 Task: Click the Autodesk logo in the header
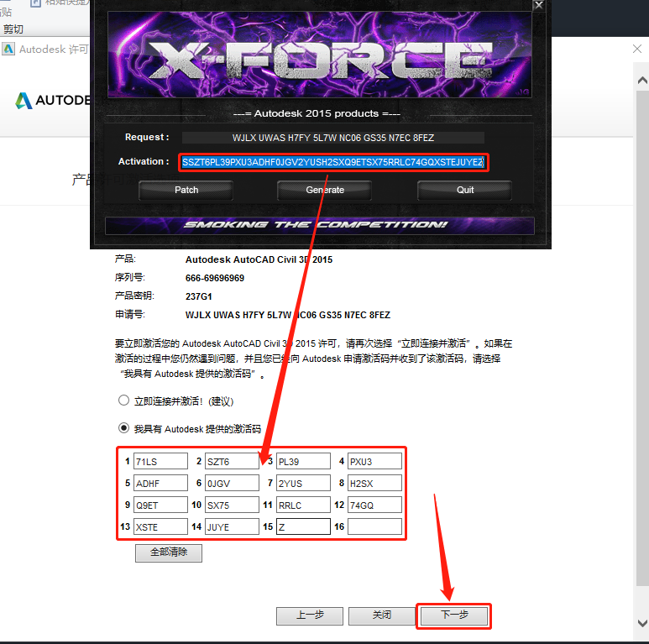coord(53,100)
